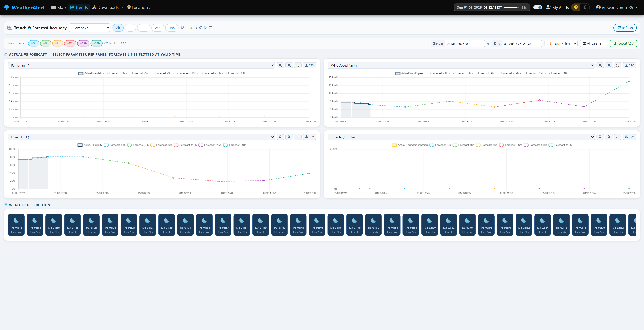Open the Sarapaka location dropdown

pos(89,28)
